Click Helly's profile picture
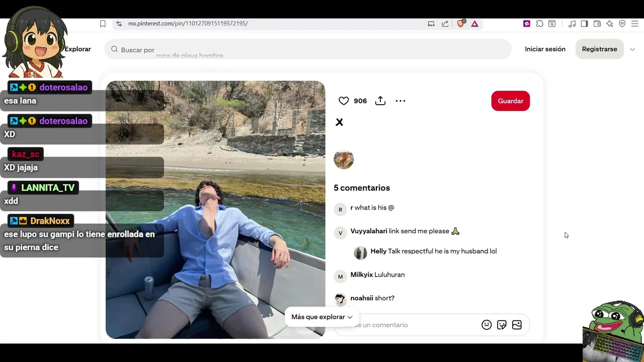644x362 pixels. tap(360, 253)
